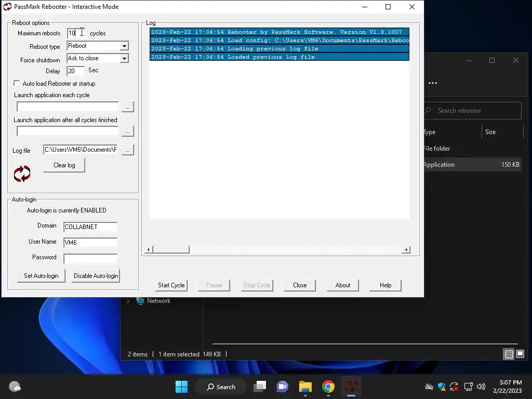Image resolution: width=532 pixels, height=399 pixels.
Task: Select the Rebooter app icon on the taskbar
Action: coord(351,387)
